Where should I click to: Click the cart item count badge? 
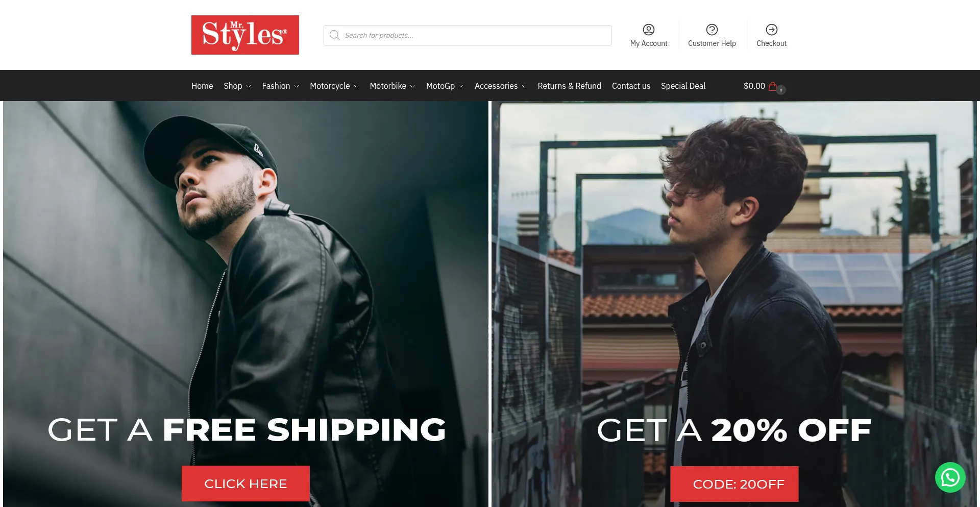781,90
